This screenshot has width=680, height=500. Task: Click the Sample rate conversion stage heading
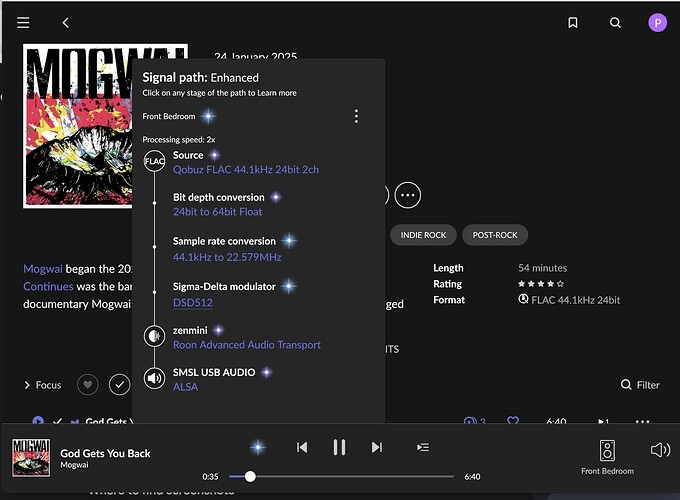[224, 241]
